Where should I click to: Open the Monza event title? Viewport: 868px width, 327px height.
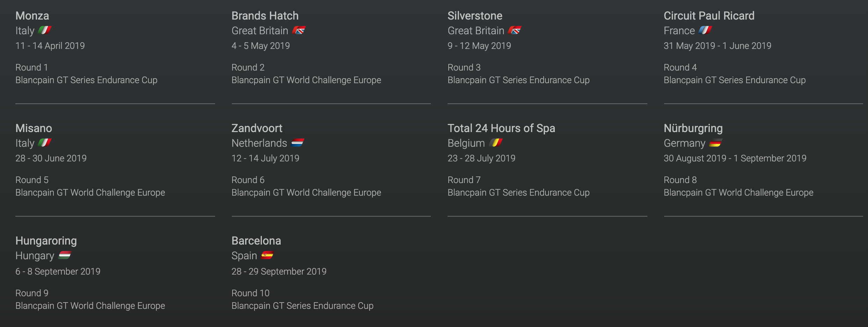coord(32,16)
